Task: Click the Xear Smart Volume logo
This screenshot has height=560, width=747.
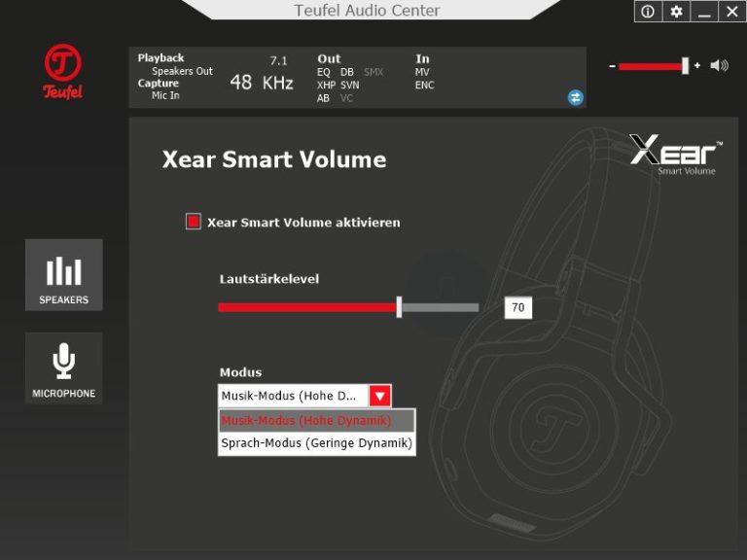Action: pyautogui.click(x=676, y=155)
